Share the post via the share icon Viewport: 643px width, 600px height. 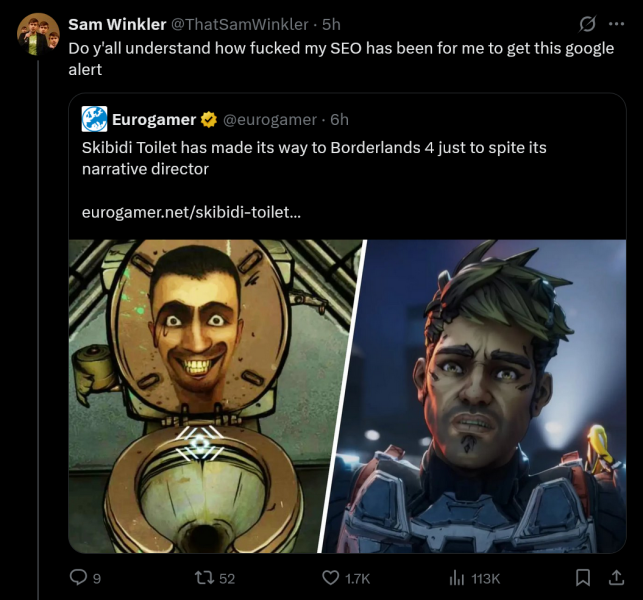pos(612,577)
